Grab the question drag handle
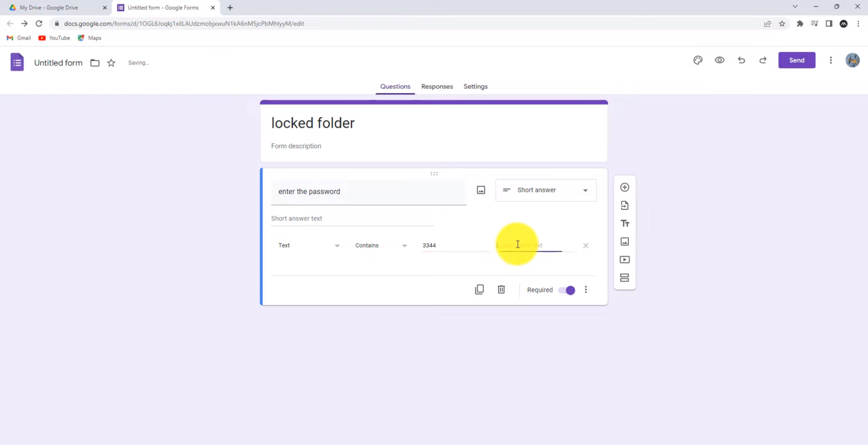 [x=434, y=174]
